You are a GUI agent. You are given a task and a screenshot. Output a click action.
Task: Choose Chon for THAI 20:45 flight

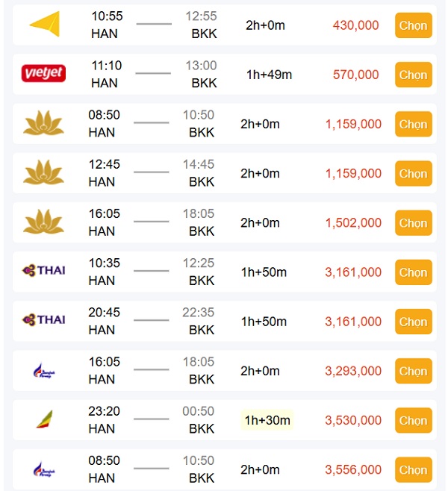click(413, 322)
